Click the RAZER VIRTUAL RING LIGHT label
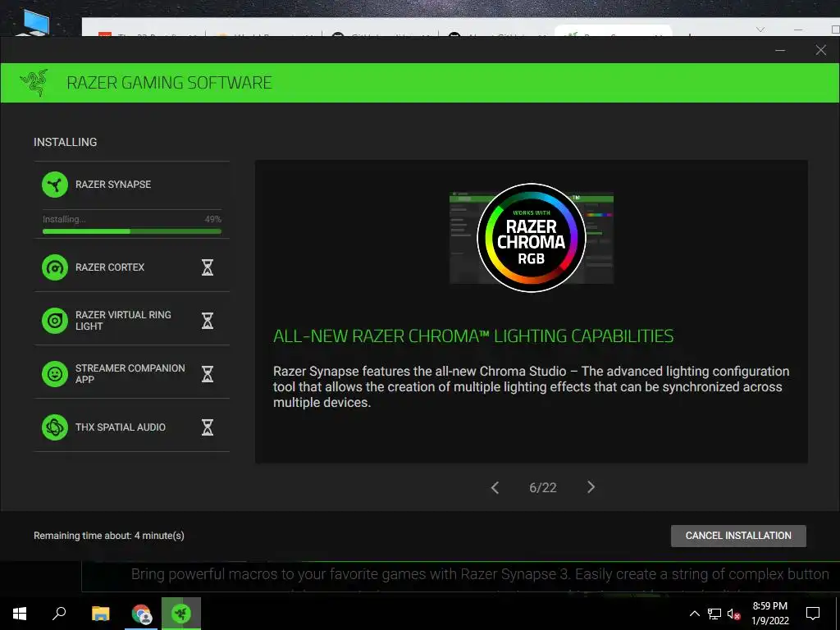 coord(123,321)
